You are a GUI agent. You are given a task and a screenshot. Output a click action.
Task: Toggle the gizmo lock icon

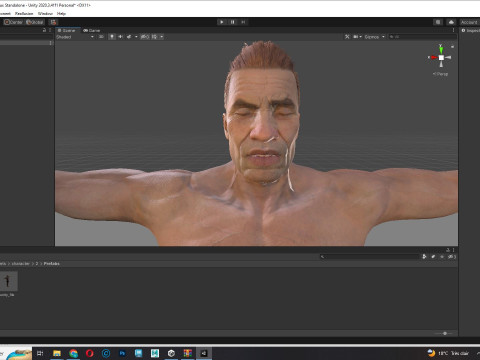pyautogui.click(x=452, y=47)
